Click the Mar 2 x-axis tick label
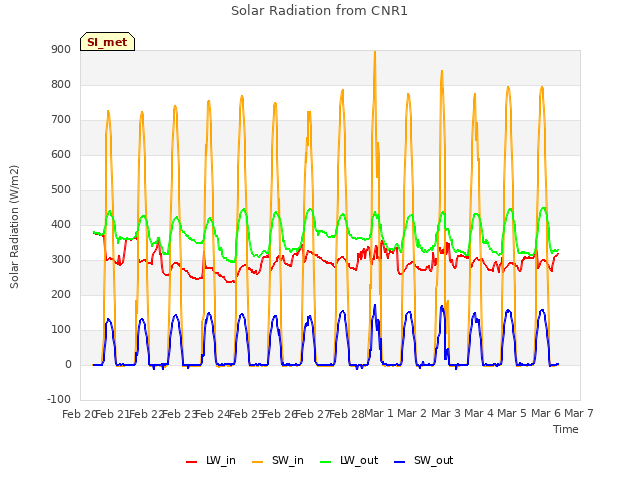This screenshot has height=480, width=640. (412, 414)
